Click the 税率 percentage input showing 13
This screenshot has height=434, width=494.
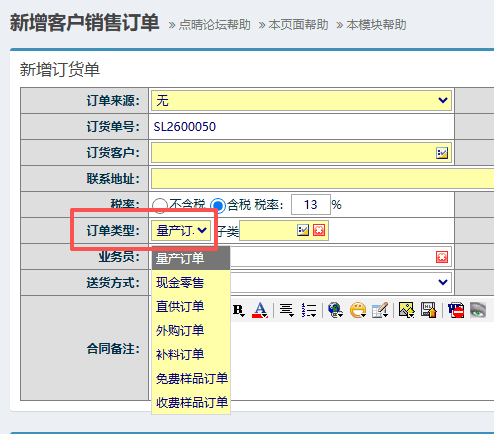tap(311, 205)
